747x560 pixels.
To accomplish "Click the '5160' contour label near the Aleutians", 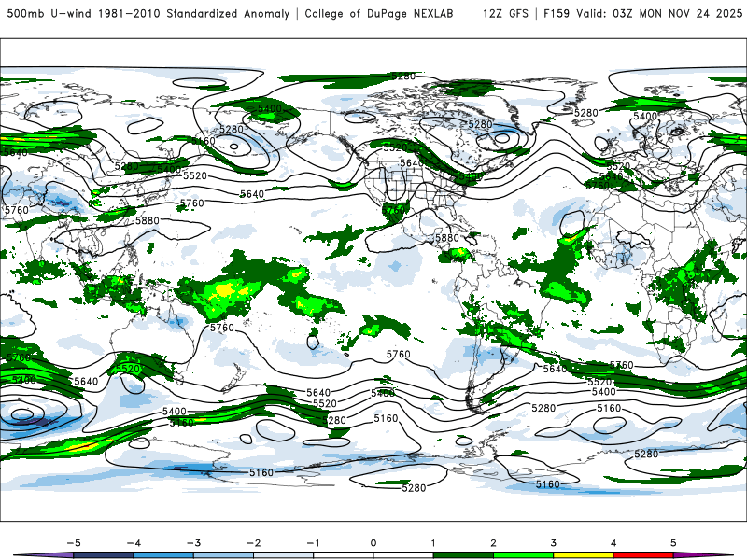I will click(204, 141).
